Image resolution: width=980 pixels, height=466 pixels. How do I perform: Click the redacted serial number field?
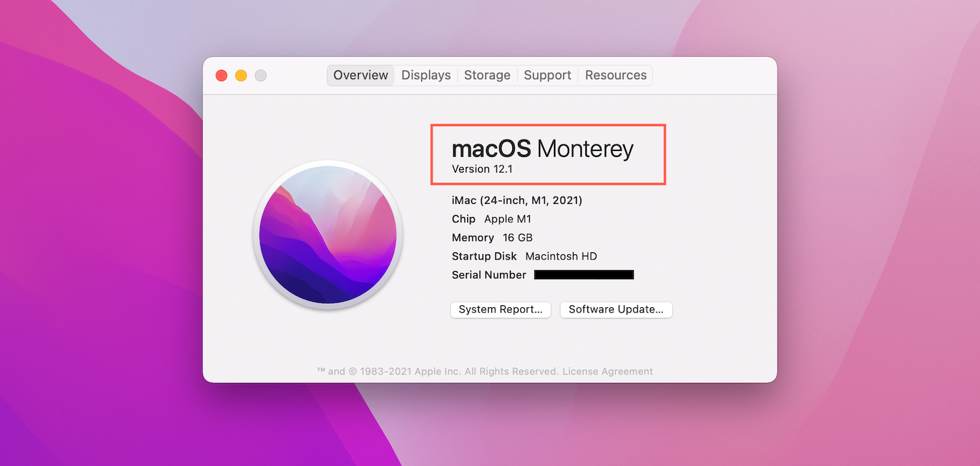tap(584, 275)
